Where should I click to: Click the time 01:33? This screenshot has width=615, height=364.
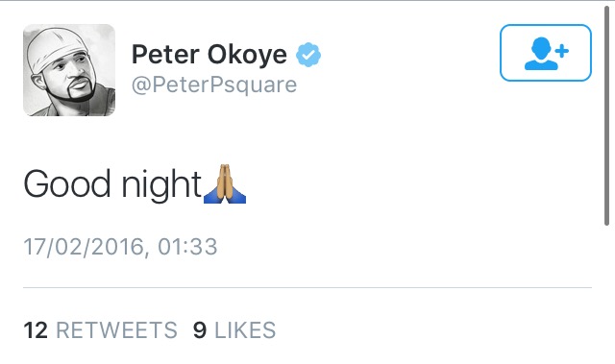point(187,247)
